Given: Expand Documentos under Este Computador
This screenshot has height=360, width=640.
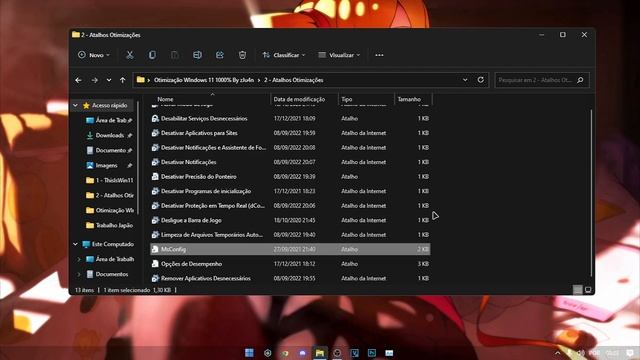Looking at the screenshot, I should [x=79, y=274].
